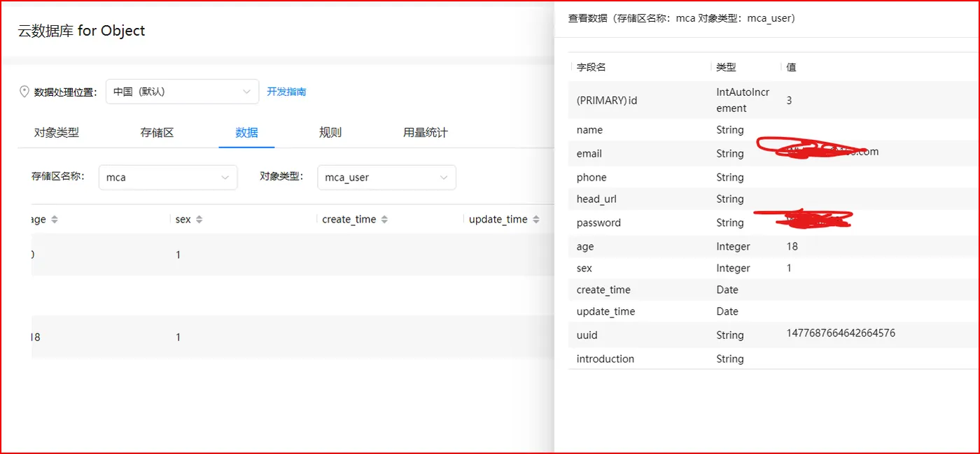Click the uuid field name

(587, 335)
